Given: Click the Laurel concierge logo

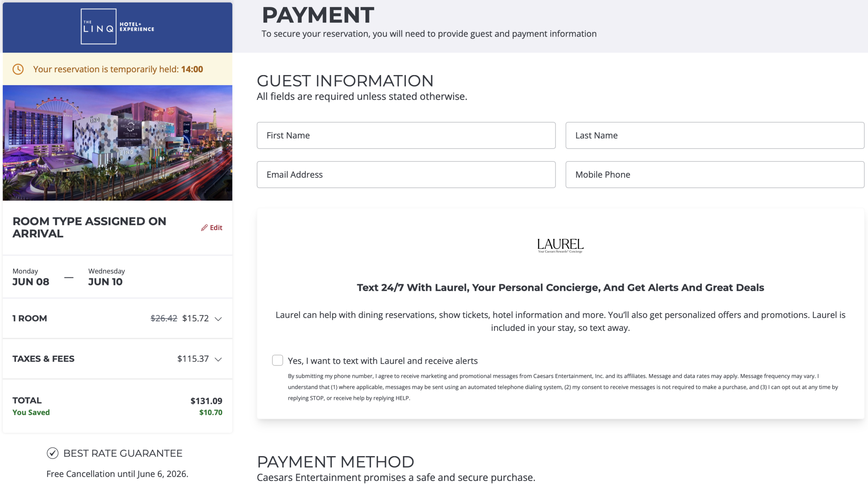Looking at the screenshot, I should 560,245.
